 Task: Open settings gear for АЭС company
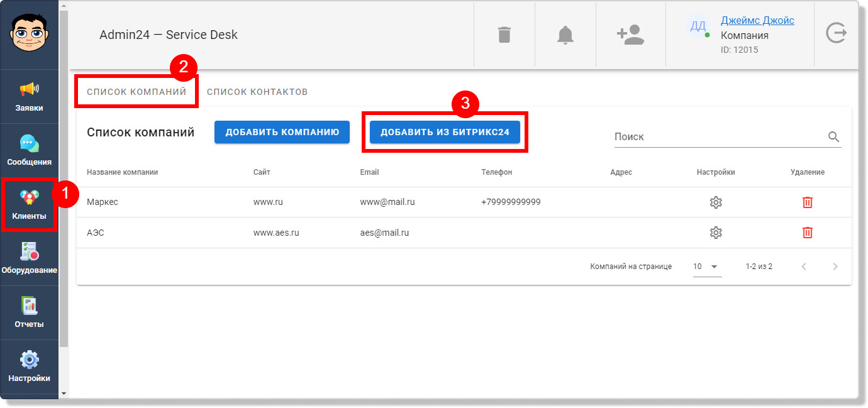(x=716, y=233)
